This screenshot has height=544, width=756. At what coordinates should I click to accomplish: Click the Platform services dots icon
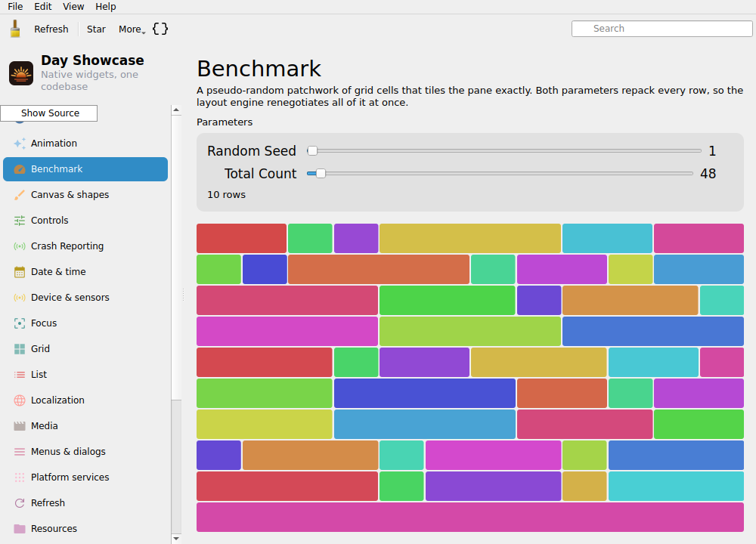coord(20,478)
